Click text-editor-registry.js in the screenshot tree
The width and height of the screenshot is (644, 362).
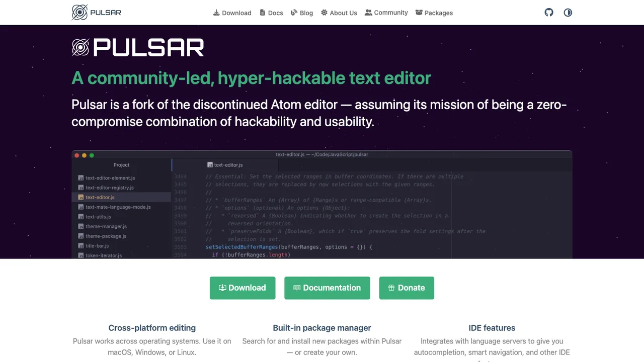pos(110,188)
